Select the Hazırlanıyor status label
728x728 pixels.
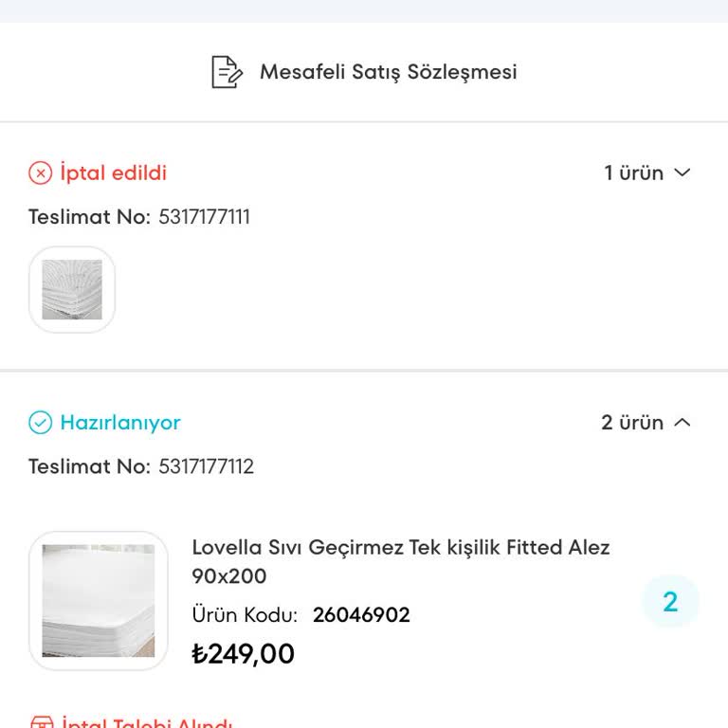119,423
